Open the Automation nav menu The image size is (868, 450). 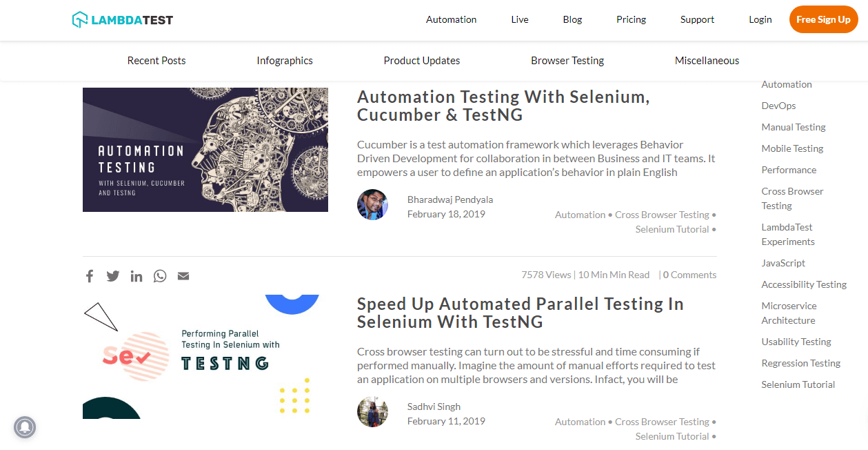tap(451, 20)
